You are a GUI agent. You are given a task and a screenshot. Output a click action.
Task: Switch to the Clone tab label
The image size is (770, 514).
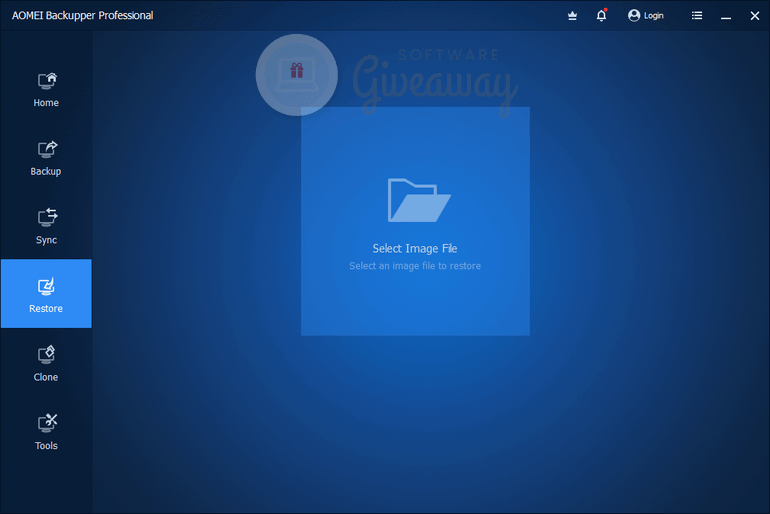(46, 377)
